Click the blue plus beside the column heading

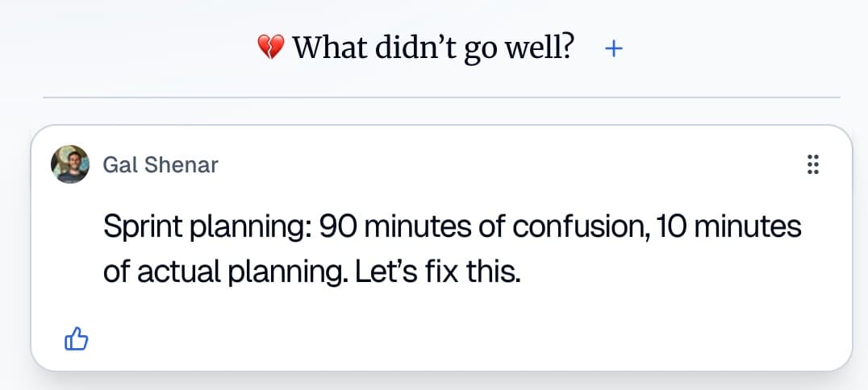[614, 49]
